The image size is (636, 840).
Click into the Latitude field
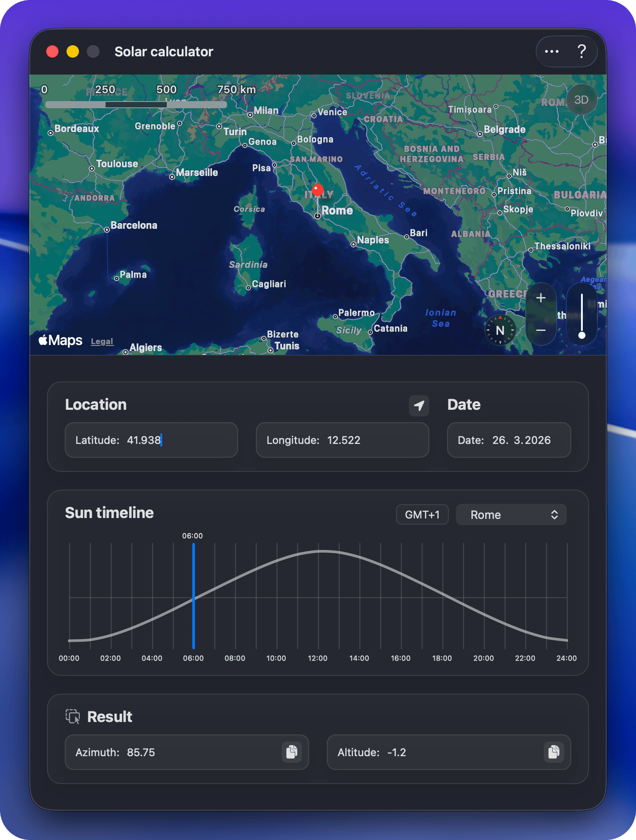[151, 440]
